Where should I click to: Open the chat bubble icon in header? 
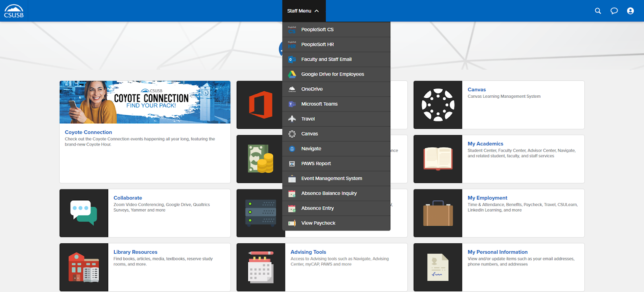tap(614, 11)
